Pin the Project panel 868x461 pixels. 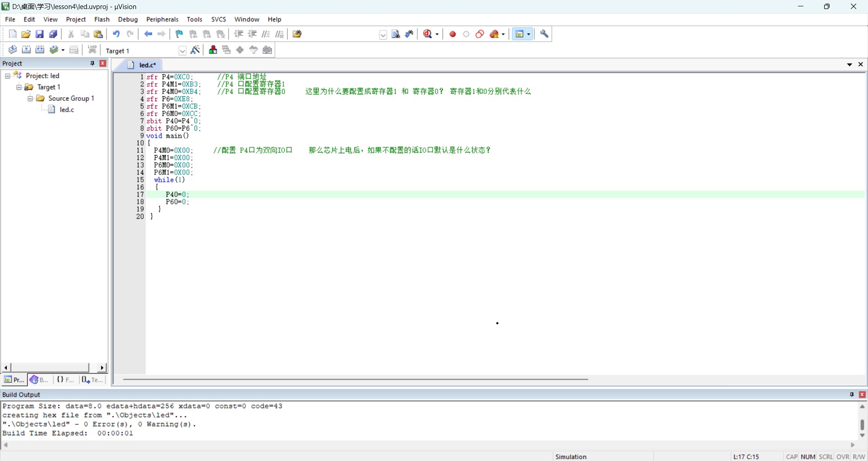pos(92,63)
